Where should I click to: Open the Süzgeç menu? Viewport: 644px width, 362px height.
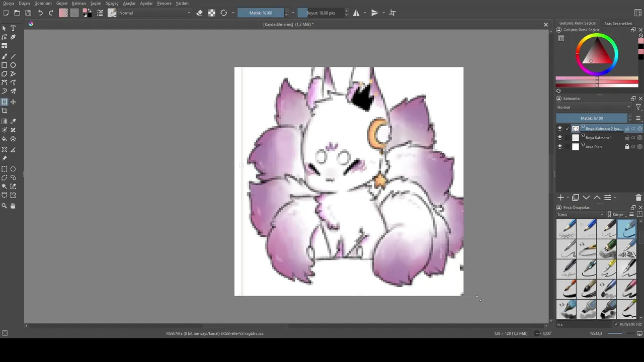112,4
